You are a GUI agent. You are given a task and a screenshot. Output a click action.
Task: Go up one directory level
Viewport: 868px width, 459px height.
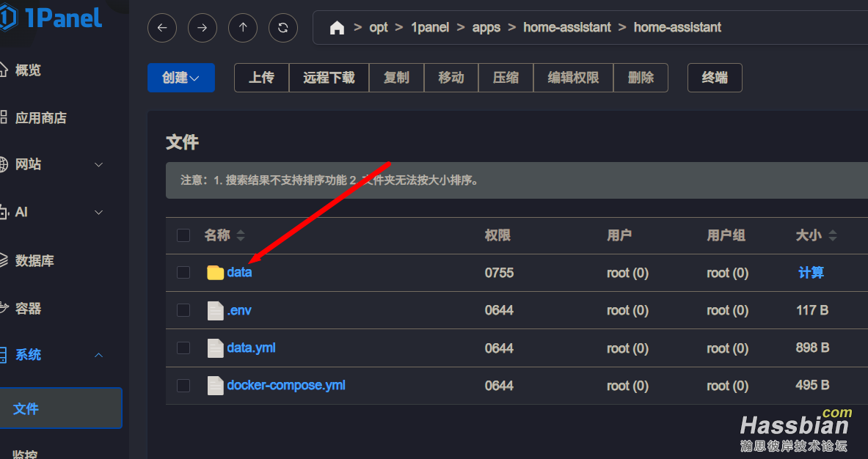(x=243, y=28)
